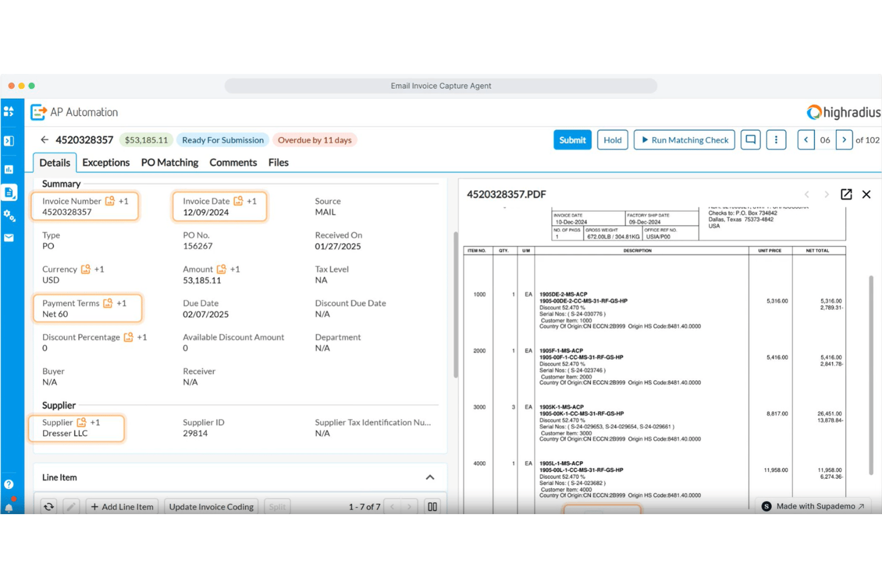Refresh line items with the reload icon
Image resolution: width=882 pixels, height=588 pixels.
coord(49,506)
